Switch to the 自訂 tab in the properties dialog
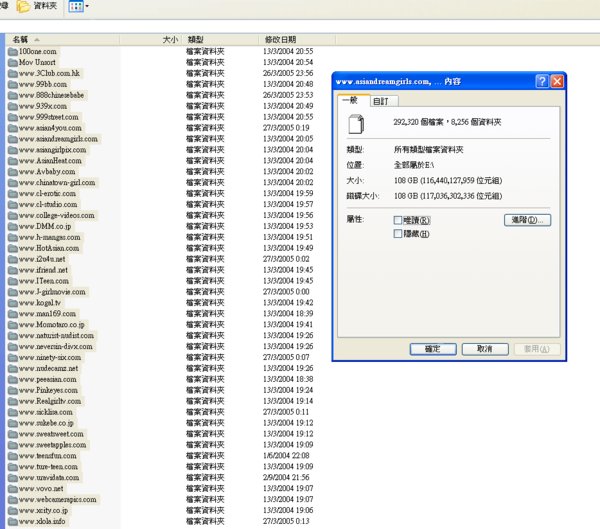Screen dimensions: 600x529 click(x=384, y=101)
